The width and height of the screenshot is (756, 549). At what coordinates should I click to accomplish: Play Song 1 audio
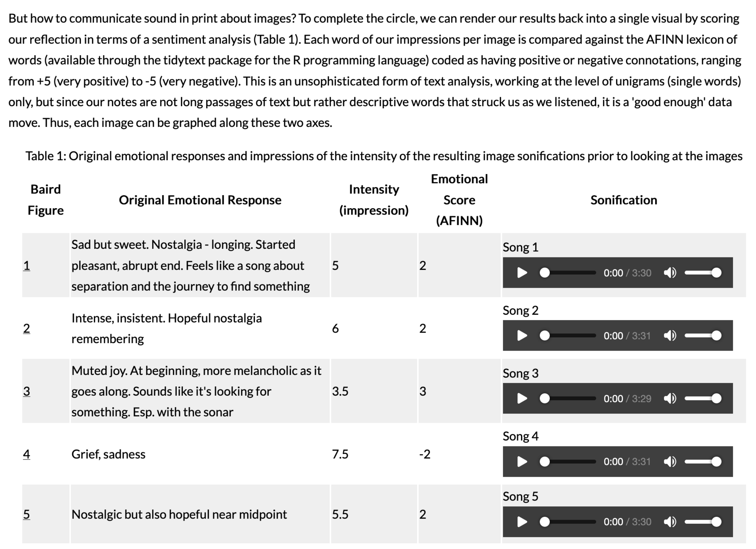tap(522, 273)
